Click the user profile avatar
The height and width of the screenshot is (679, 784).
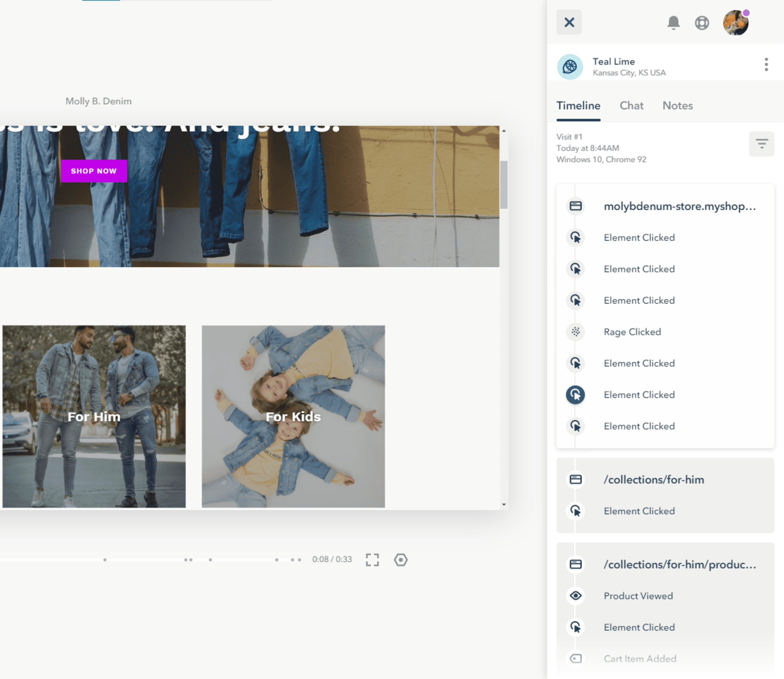tap(735, 23)
